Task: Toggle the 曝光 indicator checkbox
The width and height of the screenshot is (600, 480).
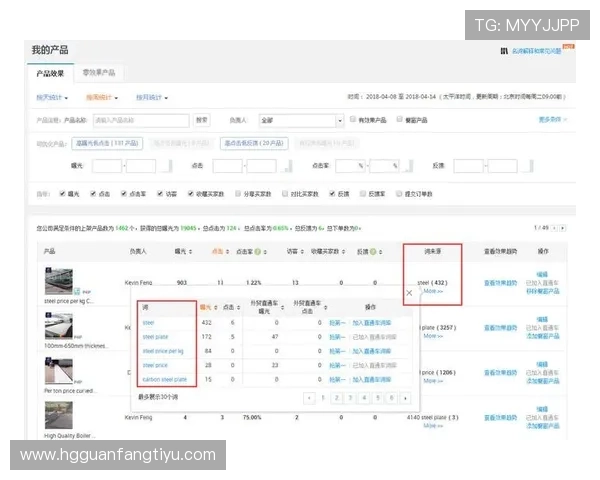Action: [62, 194]
